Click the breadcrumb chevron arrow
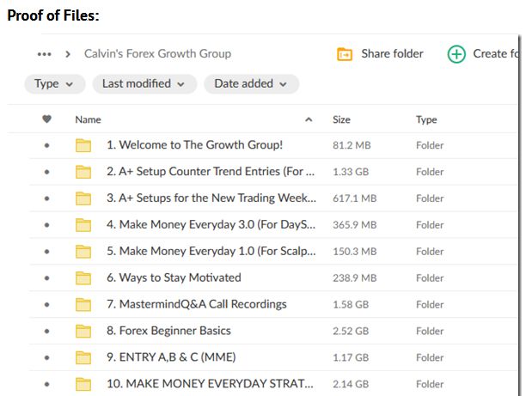Viewport: 532px width, 396px height. tap(68, 54)
